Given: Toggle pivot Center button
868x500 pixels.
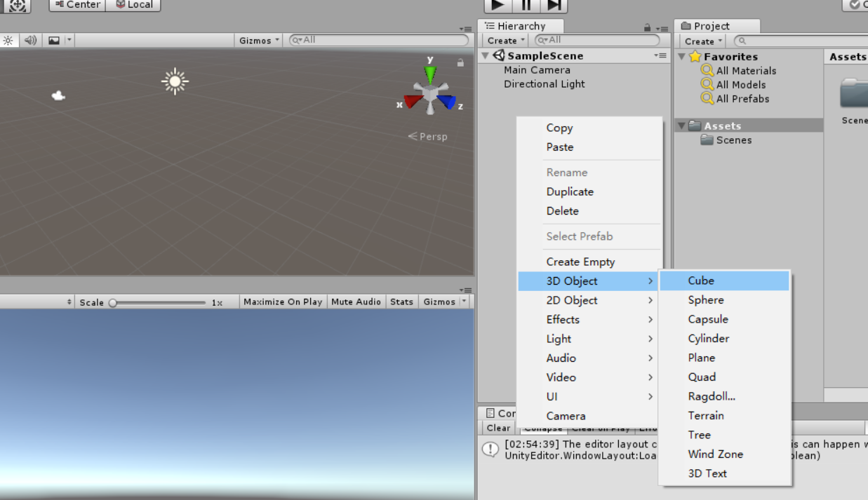Looking at the screenshot, I should tap(77, 5).
